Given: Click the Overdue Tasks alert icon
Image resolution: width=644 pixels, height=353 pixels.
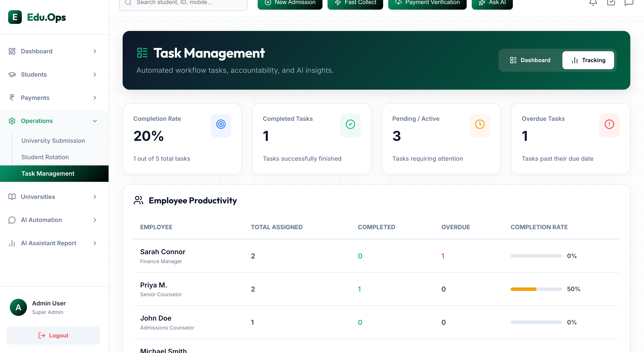Looking at the screenshot, I should pos(609,124).
